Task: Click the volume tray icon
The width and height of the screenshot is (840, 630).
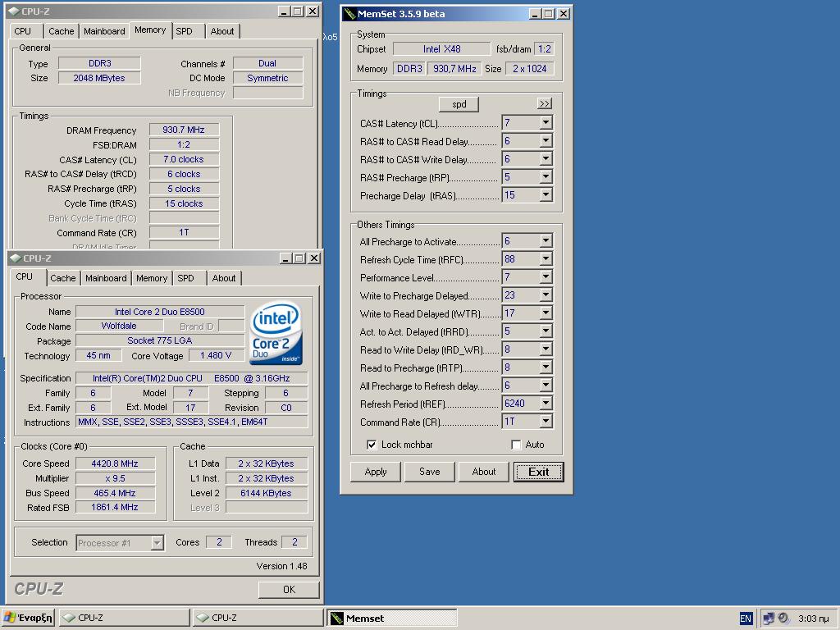Action: pyautogui.click(x=783, y=619)
